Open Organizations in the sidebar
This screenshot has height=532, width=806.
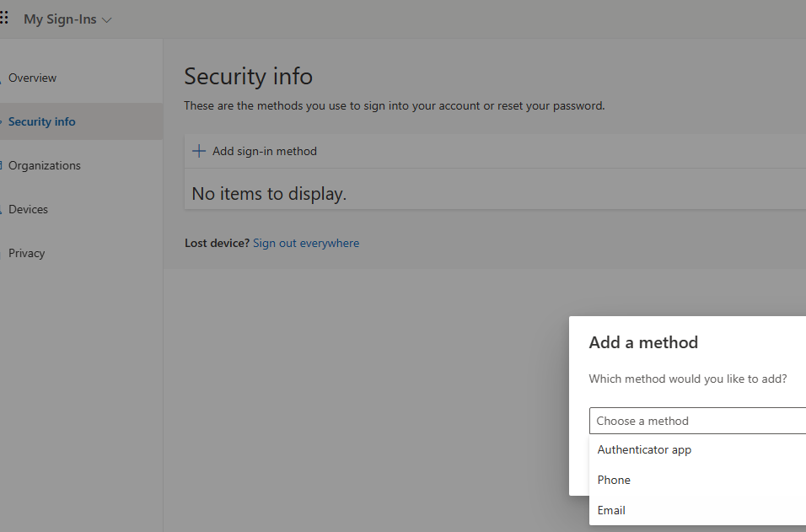45,165
